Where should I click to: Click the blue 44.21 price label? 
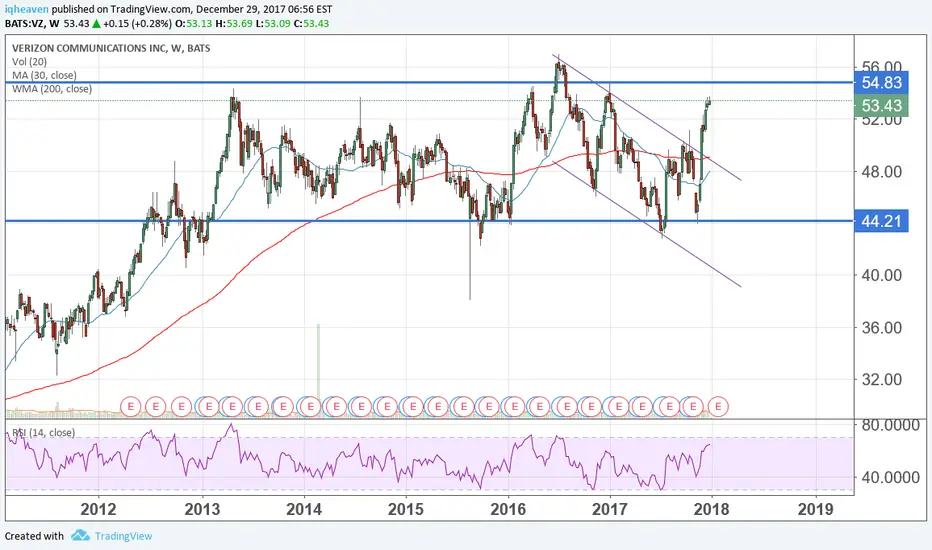pos(881,221)
